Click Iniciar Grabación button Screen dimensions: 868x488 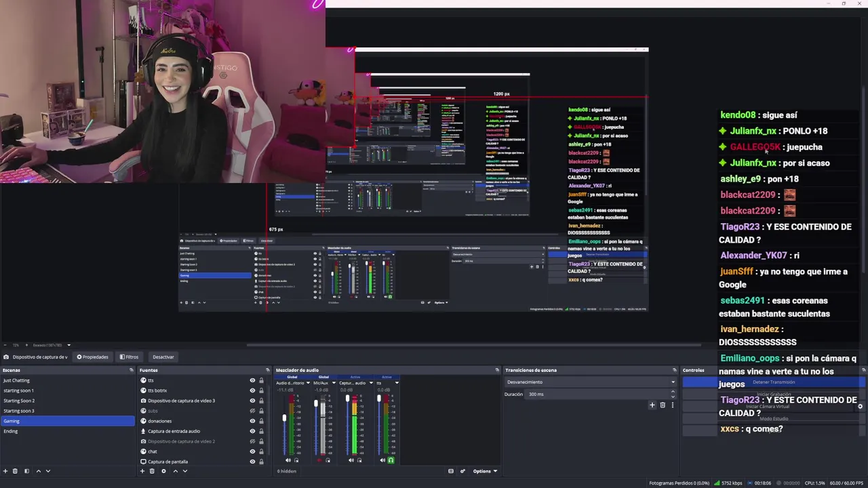(774, 394)
